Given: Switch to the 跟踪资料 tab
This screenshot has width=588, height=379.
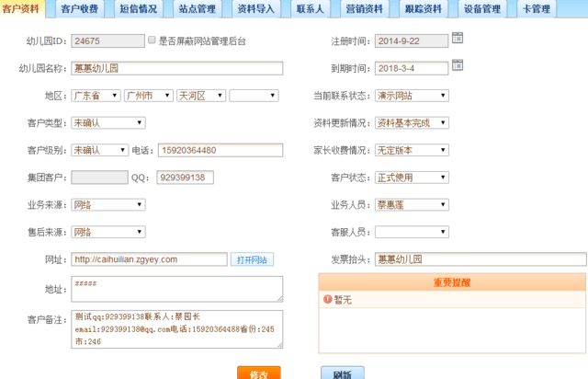Looking at the screenshot, I should [423, 8].
